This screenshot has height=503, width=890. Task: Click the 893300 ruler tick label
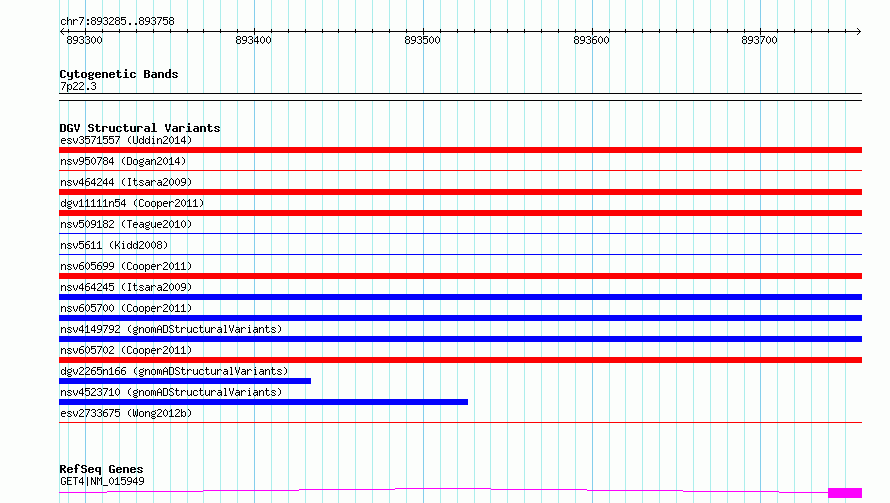[84, 40]
